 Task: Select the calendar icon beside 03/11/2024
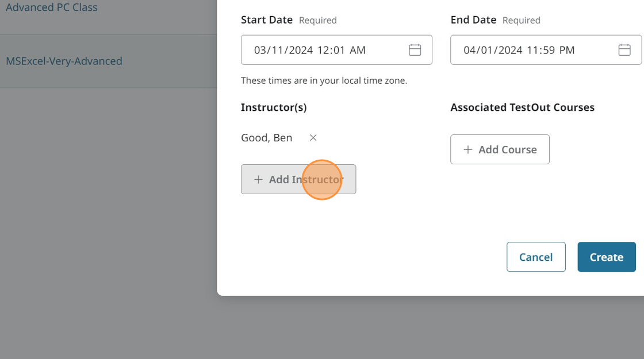click(x=415, y=50)
